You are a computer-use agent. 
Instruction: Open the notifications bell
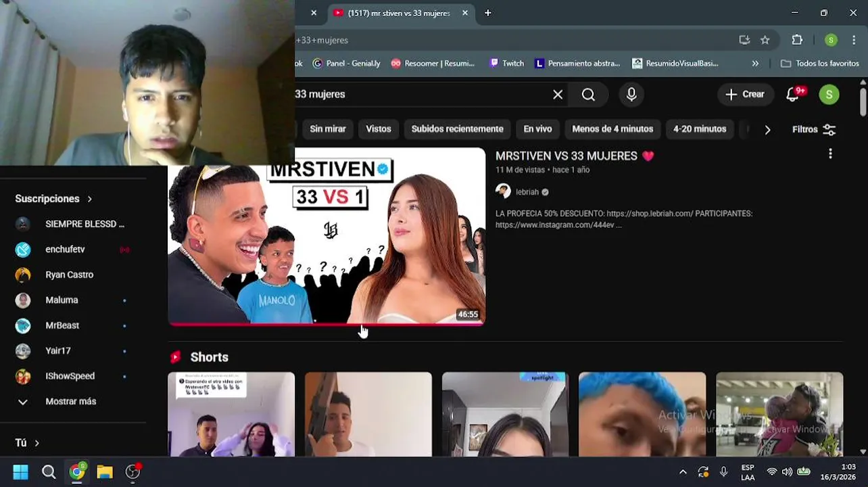(x=793, y=95)
